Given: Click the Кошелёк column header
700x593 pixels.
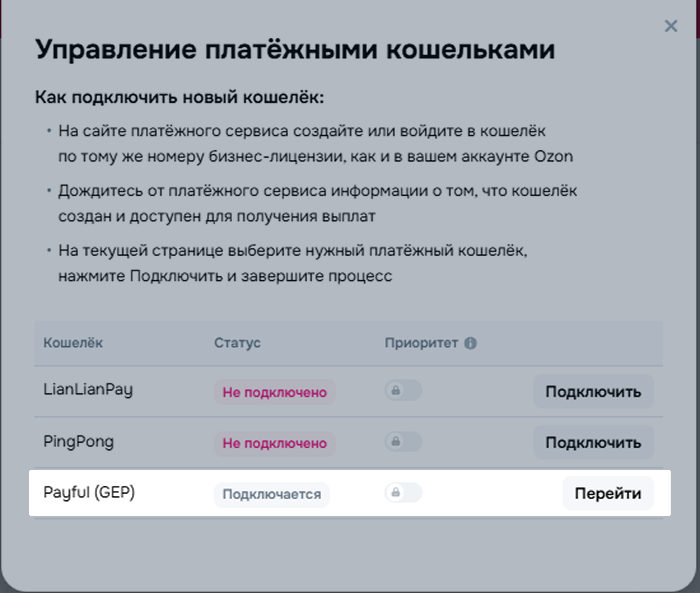Looking at the screenshot, I should pos(73,343).
